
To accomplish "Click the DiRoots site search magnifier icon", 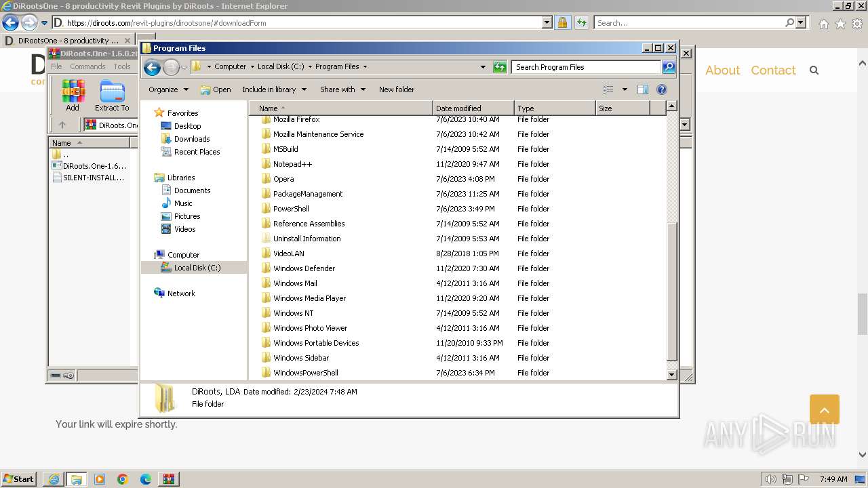I will point(814,70).
